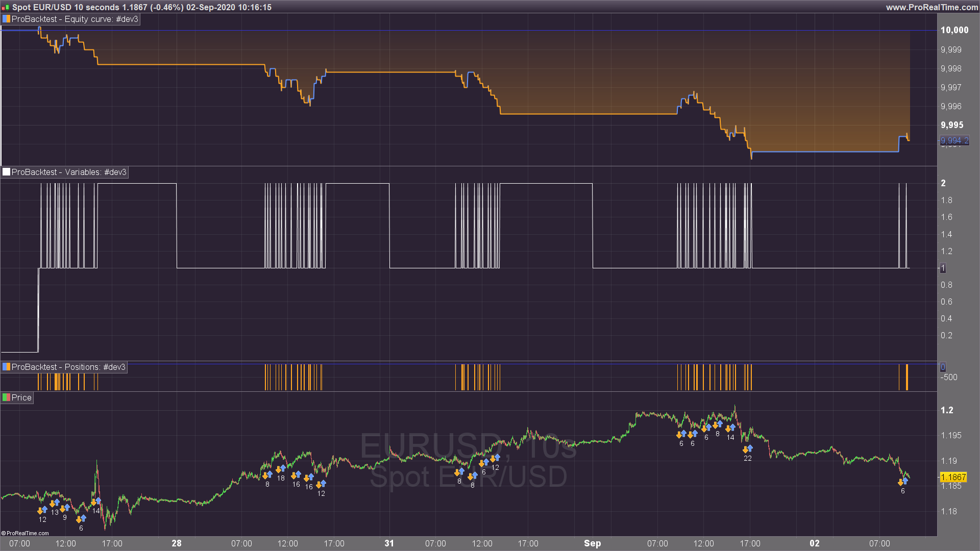Click the ProRealTime.com copyright link
Screen dimensions: 980x551
tap(26, 533)
